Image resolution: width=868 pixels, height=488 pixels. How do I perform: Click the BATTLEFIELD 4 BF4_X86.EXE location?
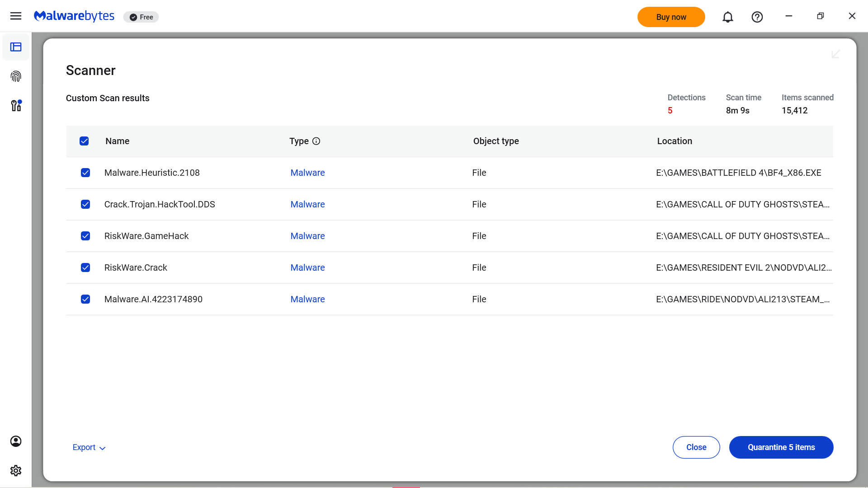(x=739, y=173)
